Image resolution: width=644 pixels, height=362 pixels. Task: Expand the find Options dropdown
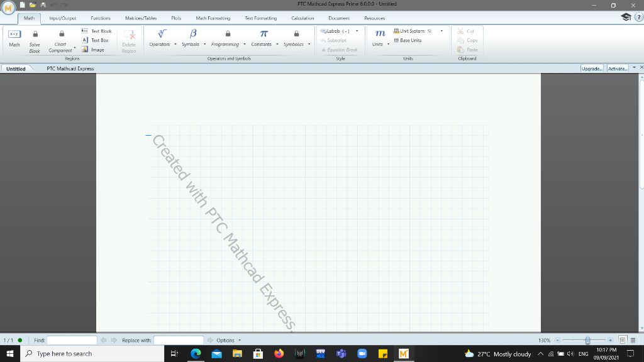click(x=240, y=340)
